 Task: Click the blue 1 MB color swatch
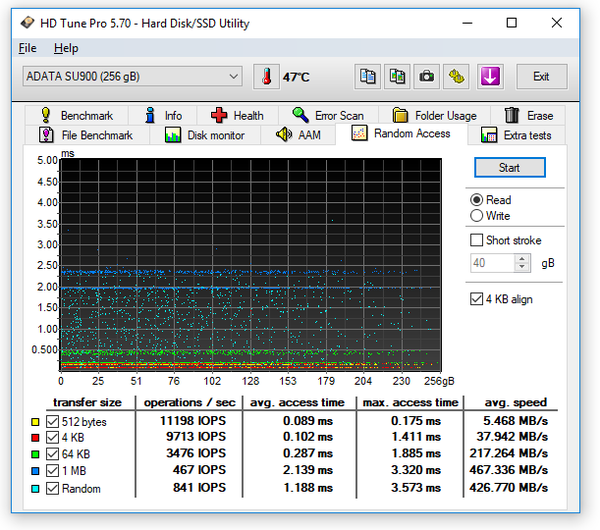(35, 471)
